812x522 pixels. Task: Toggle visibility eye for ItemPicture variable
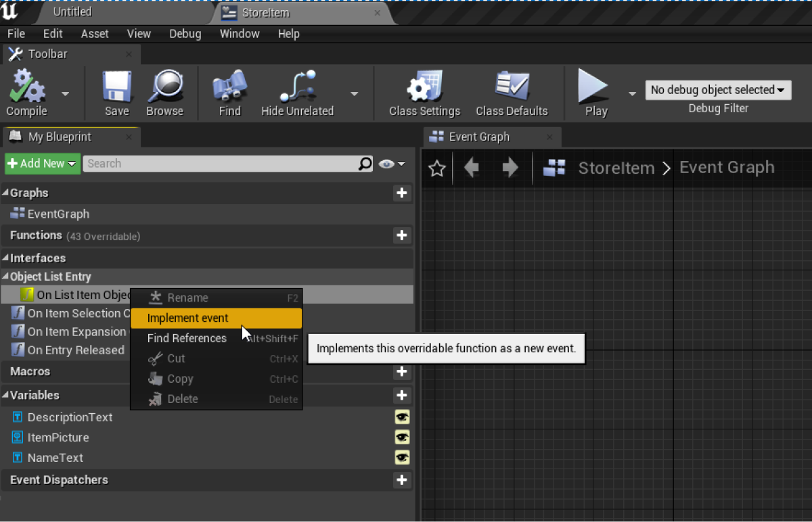click(402, 437)
